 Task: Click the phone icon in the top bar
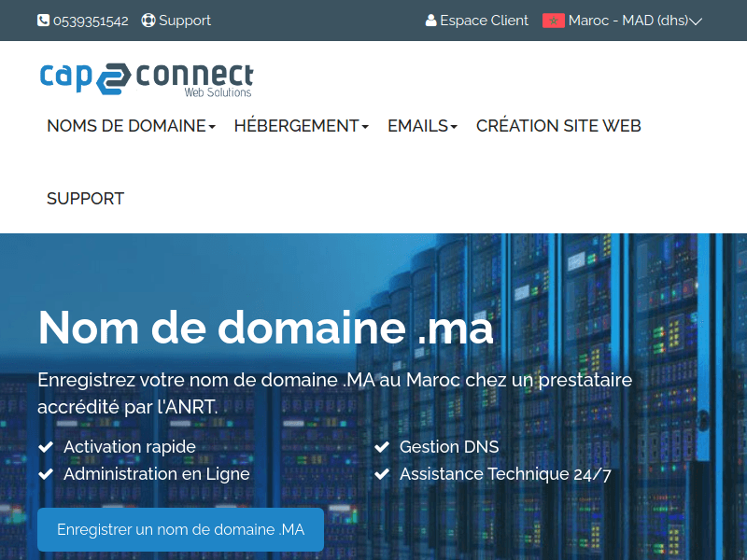tap(41, 20)
